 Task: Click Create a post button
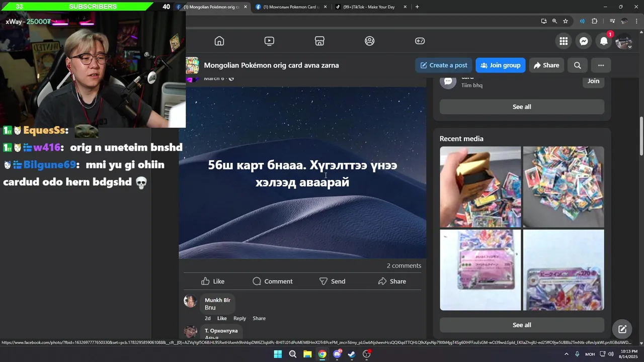444,65
